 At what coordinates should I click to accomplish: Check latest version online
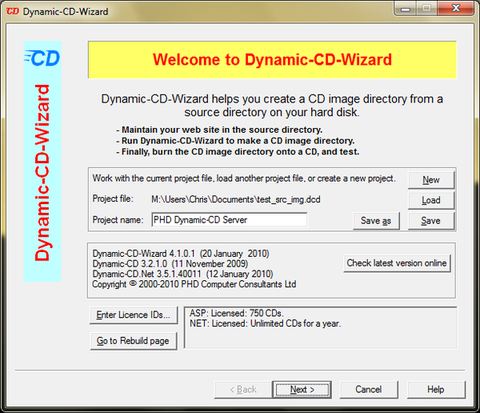tap(397, 263)
